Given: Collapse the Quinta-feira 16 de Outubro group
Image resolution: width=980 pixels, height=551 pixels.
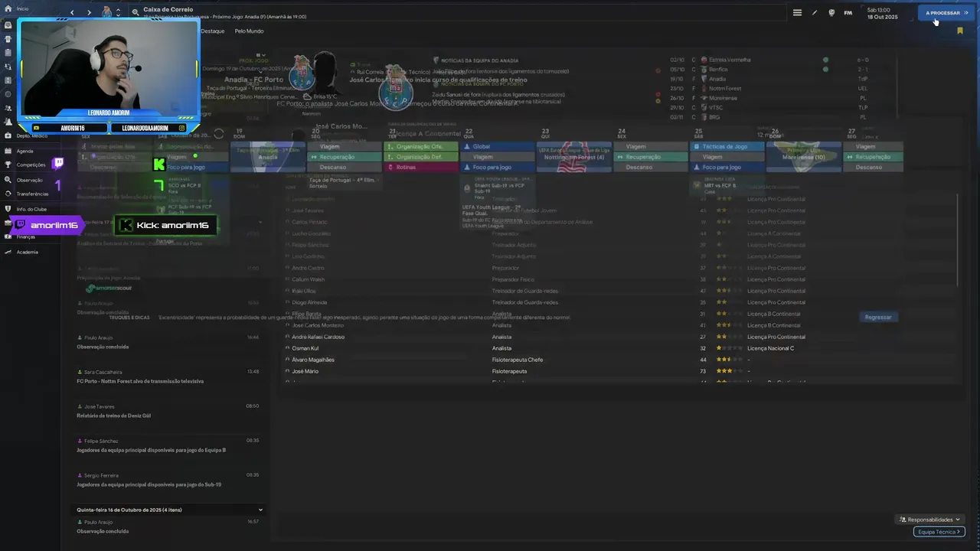Looking at the screenshot, I should pyautogui.click(x=260, y=510).
